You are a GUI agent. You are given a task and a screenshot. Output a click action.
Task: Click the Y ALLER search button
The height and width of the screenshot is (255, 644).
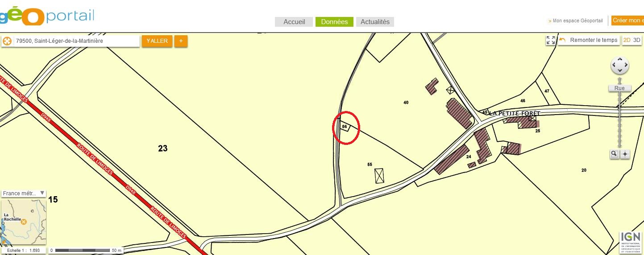[x=157, y=41]
